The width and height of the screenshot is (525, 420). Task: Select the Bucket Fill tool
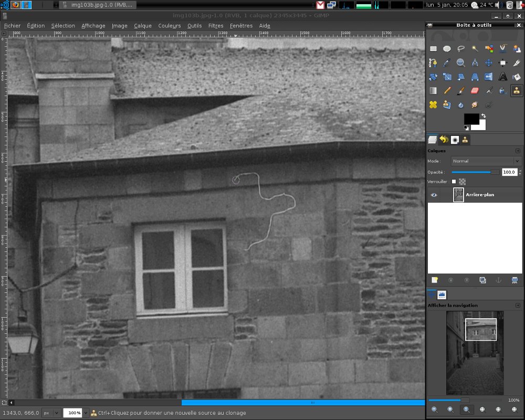[517, 77]
